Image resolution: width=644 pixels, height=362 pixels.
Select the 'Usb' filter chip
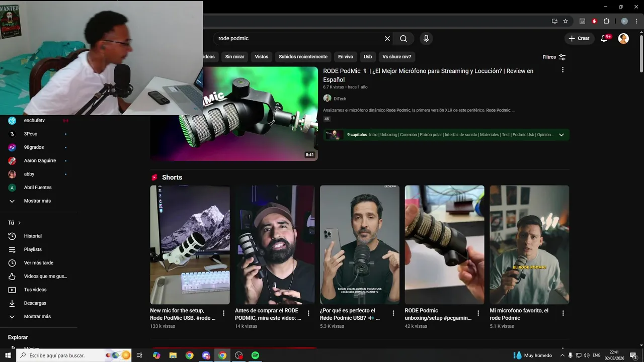coord(368,57)
